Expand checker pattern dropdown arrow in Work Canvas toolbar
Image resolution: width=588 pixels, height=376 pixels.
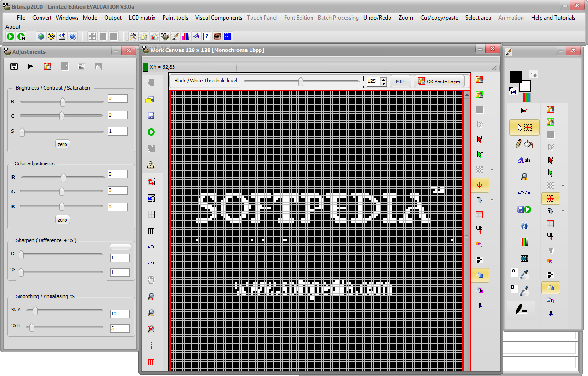pyautogui.click(x=492, y=170)
